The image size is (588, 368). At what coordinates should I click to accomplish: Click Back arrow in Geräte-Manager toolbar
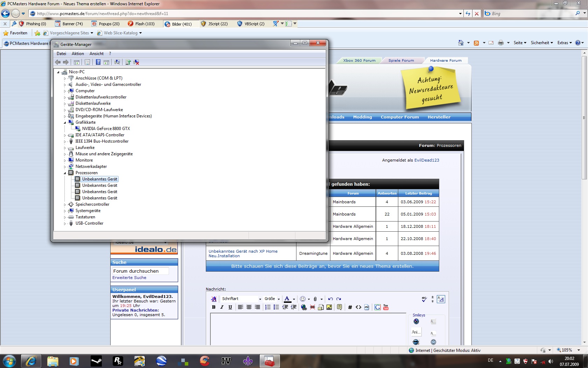pyautogui.click(x=58, y=62)
